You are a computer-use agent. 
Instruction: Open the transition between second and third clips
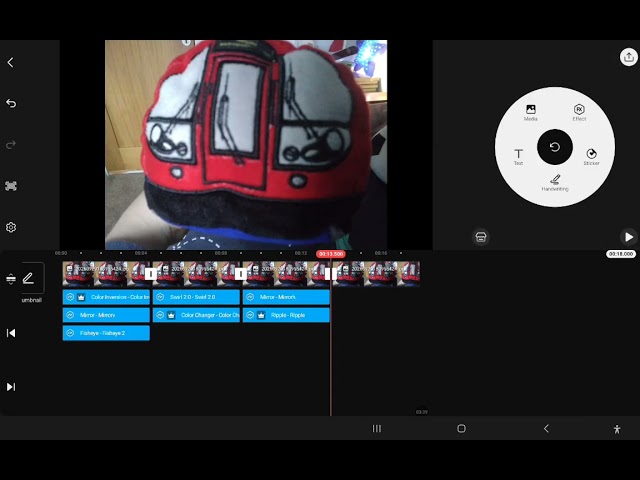[241, 273]
